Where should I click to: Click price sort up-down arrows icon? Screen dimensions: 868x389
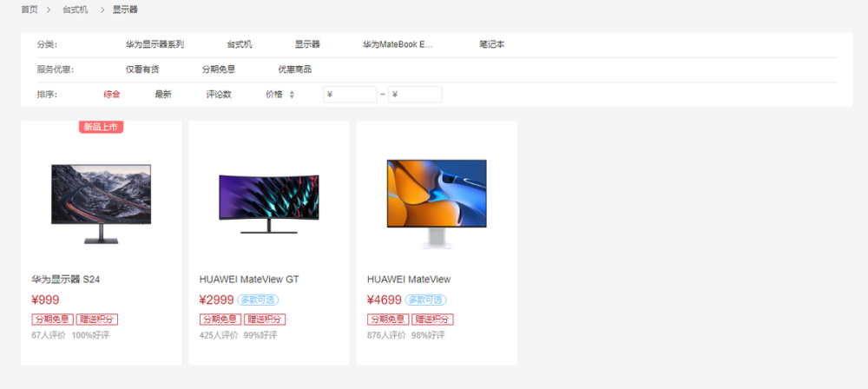(x=292, y=95)
